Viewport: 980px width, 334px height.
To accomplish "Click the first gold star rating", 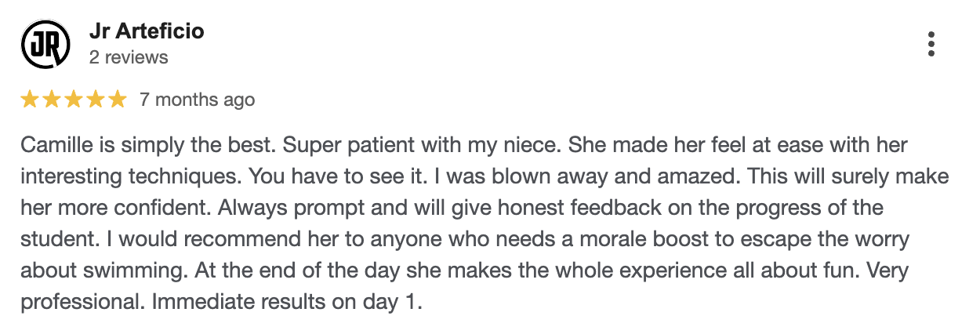I will [x=31, y=100].
